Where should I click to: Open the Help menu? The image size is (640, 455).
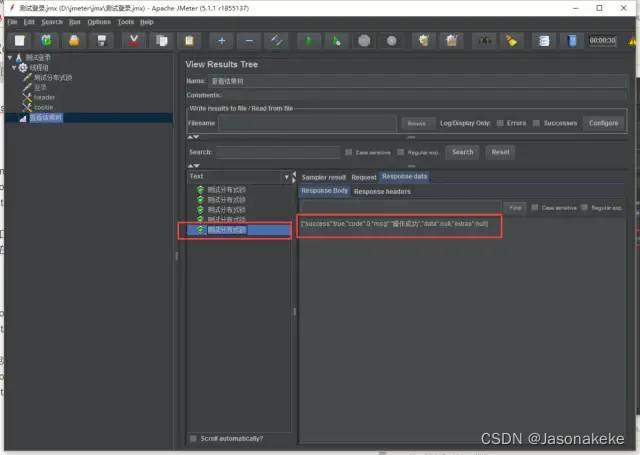coord(147,22)
